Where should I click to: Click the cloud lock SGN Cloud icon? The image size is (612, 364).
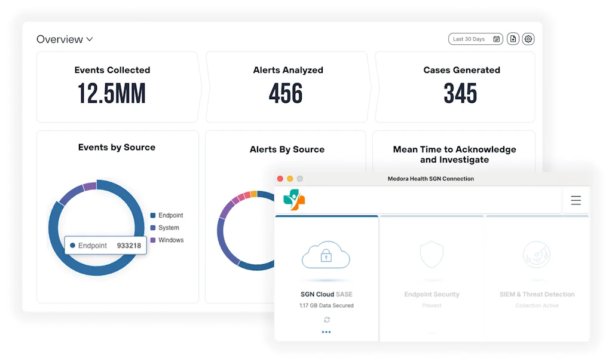click(326, 255)
